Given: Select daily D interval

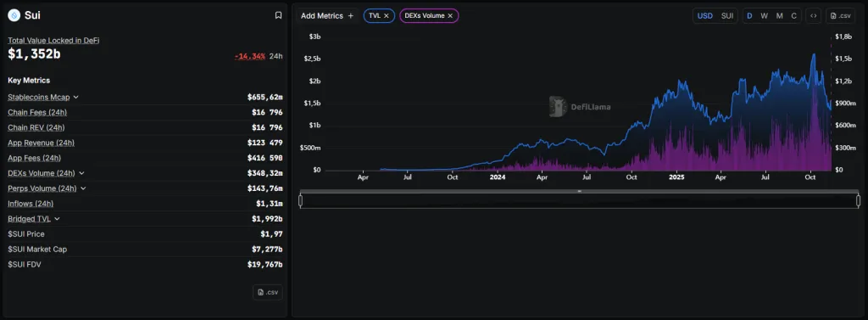Looking at the screenshot, I should pyautogui.click(x=749, y=16).
